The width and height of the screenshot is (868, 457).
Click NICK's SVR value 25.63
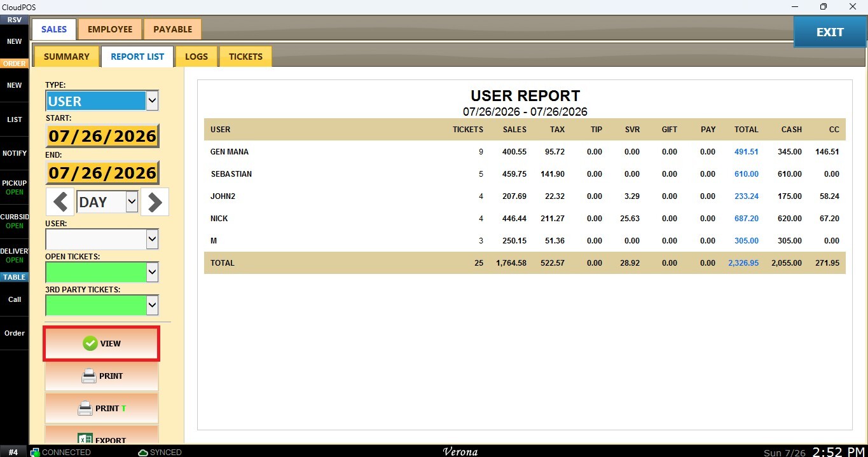pos(629,219)
